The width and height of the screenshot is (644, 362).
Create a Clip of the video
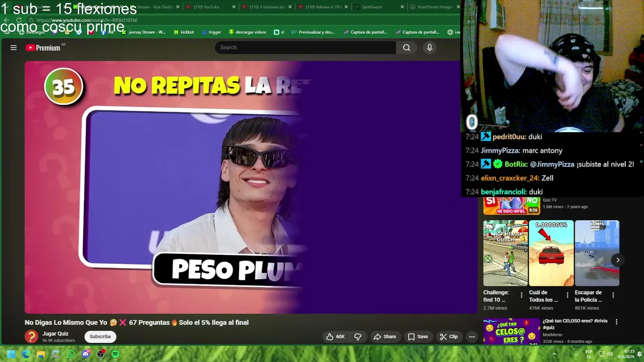pos(448,337)
